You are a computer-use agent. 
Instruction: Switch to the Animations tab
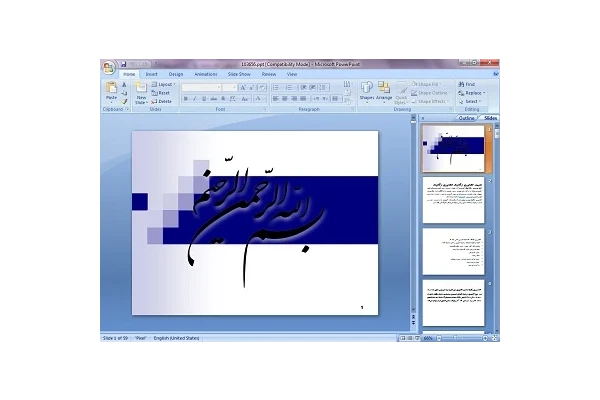click(x=205, y=74)
